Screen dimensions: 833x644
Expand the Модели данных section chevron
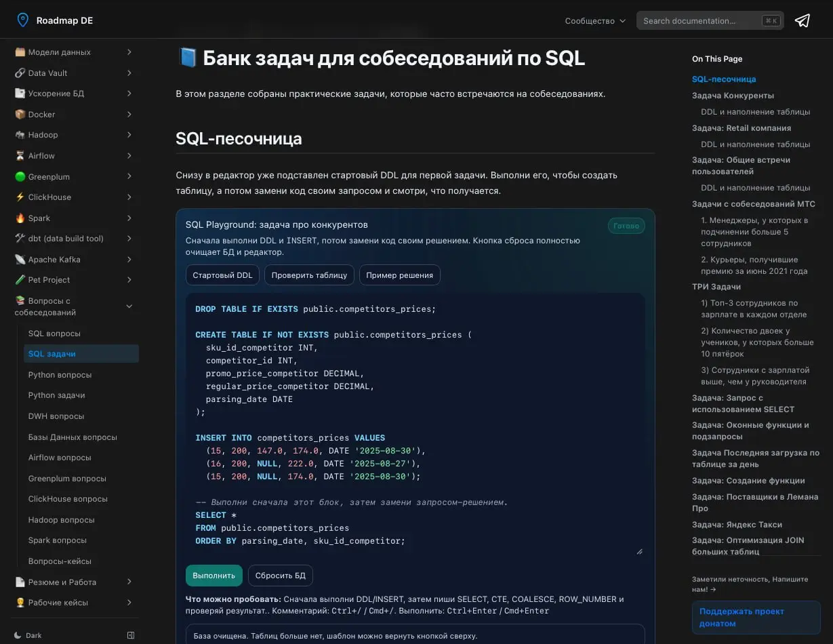point(129,52)
